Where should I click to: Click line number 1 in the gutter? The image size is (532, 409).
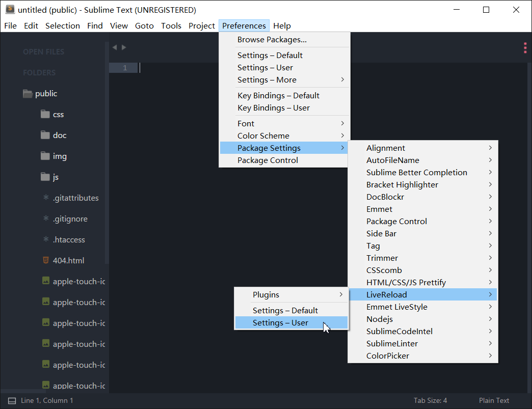(125, 68)
